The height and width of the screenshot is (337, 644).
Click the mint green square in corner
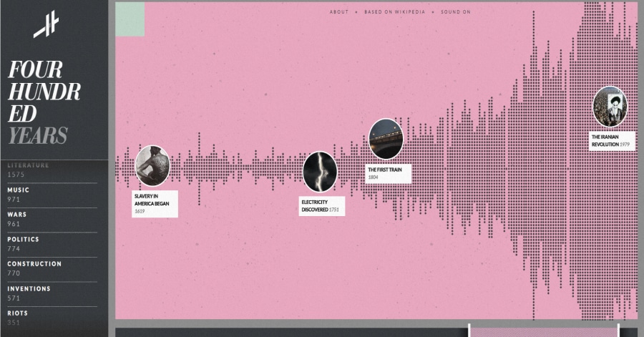[x=130, y=19]
